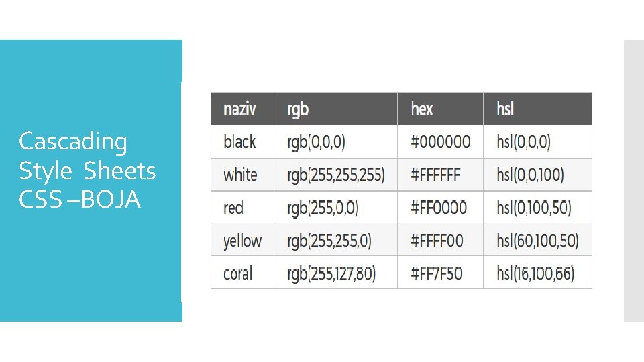Click the 'coral' name cell
The width and height of the screenshot is (644, 362).
coord(237,274)
